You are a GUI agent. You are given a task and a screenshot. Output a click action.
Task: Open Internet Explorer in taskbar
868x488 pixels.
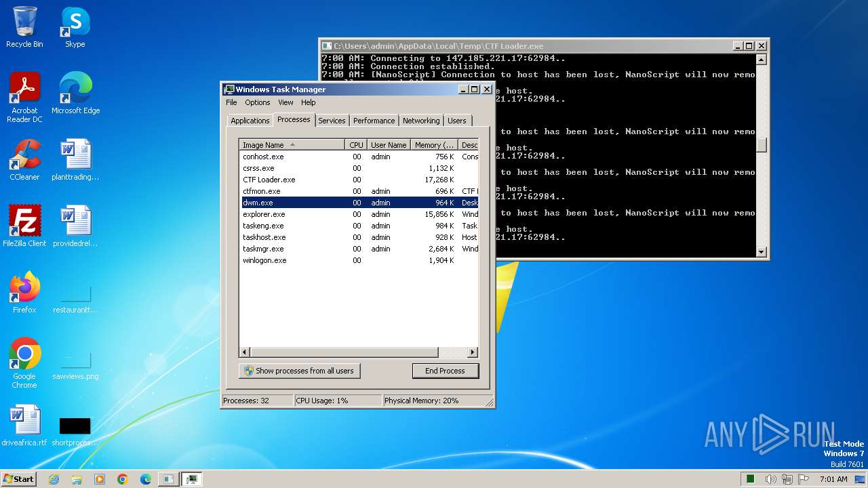click(54, 479)
